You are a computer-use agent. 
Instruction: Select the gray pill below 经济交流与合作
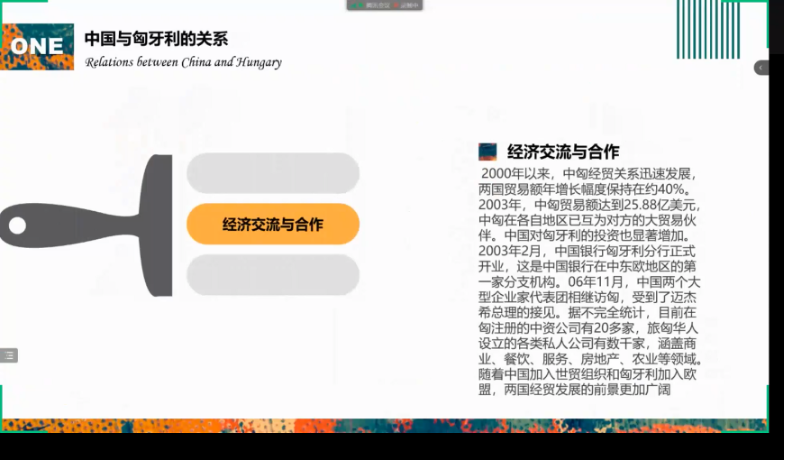point(272,274)
